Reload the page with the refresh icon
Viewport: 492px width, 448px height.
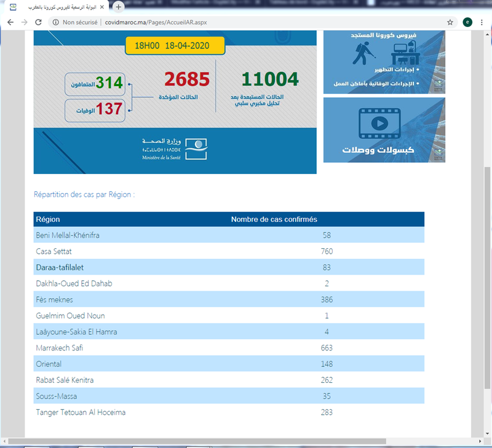pos(39,22)
